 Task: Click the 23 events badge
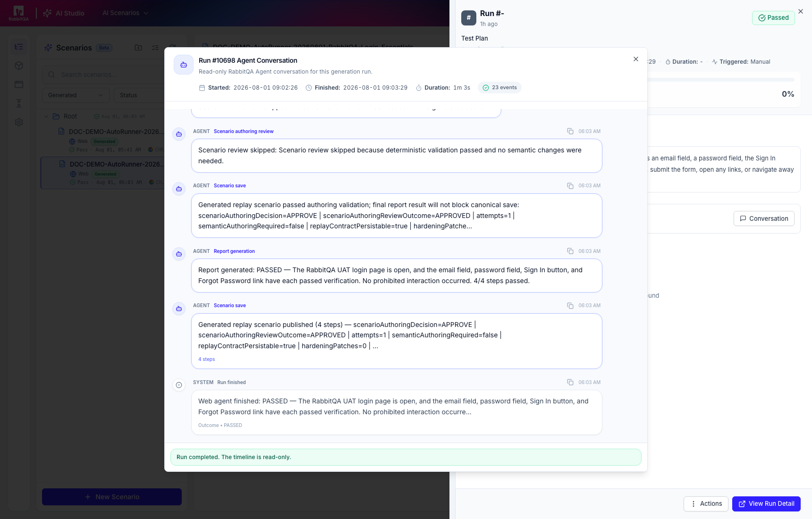[x=499, y=88]
